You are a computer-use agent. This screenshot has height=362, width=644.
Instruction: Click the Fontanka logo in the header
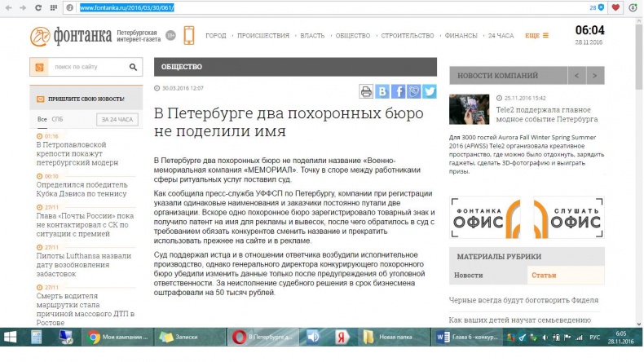coord(68,36)
